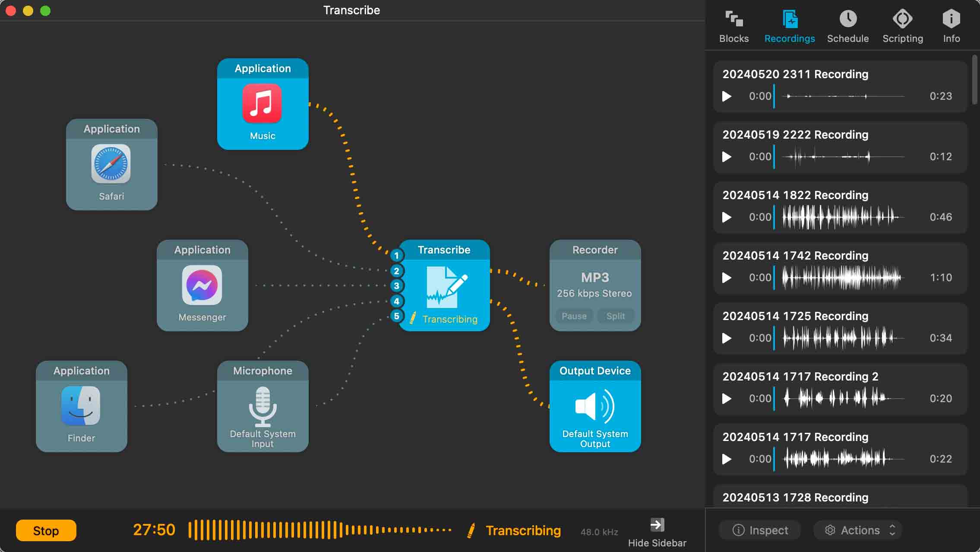Play the 20240514 1717 Recording
The image size is (980, 552).
[727, 459]
